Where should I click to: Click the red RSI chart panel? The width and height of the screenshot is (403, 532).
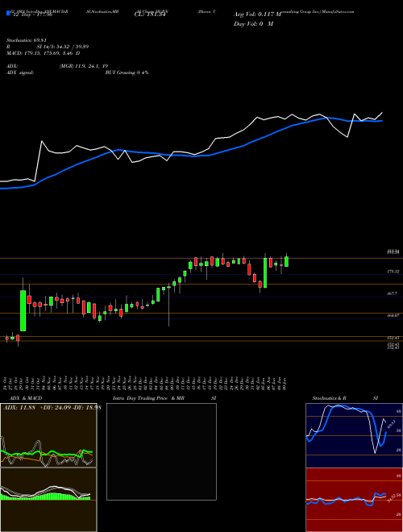point(354,500)
